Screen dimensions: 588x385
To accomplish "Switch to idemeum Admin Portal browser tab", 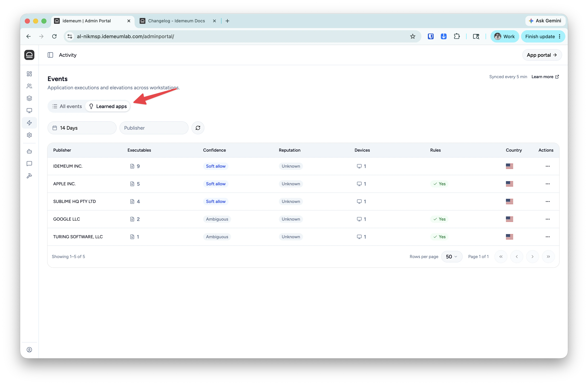I will 93,21.
